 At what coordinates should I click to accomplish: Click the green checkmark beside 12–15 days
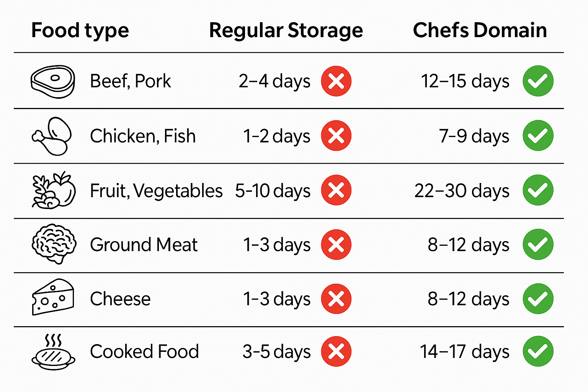click(x=538, y=81)
